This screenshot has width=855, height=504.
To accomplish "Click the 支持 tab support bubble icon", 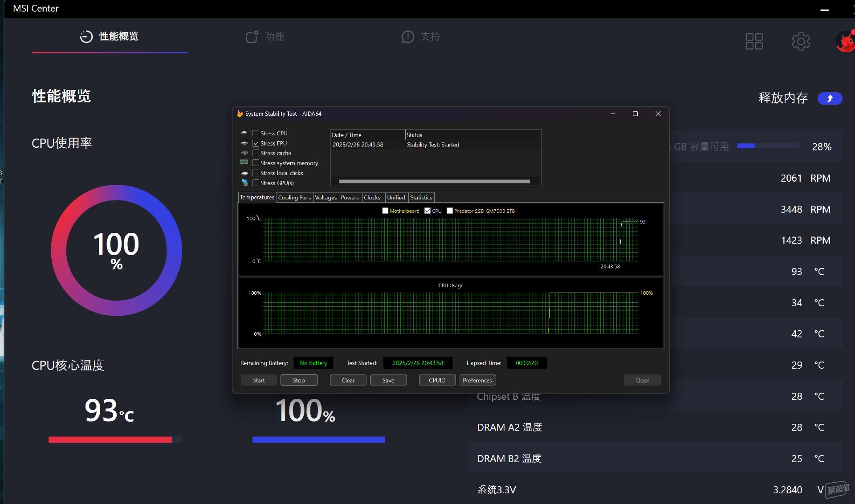I will (x=407, y=37).
